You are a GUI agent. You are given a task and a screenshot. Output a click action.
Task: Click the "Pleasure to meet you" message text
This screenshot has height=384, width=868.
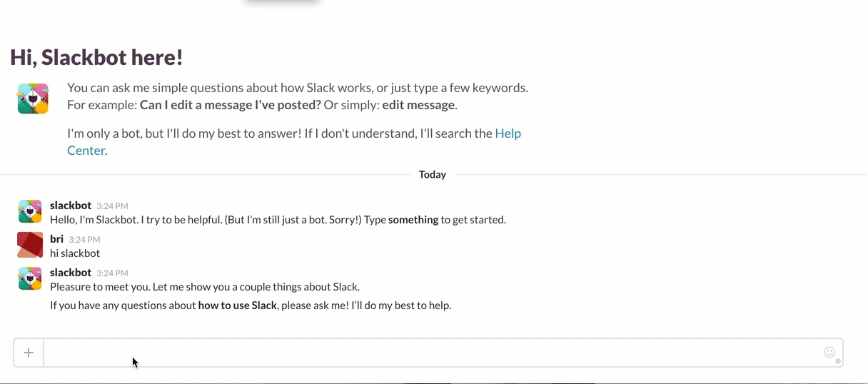205,287
